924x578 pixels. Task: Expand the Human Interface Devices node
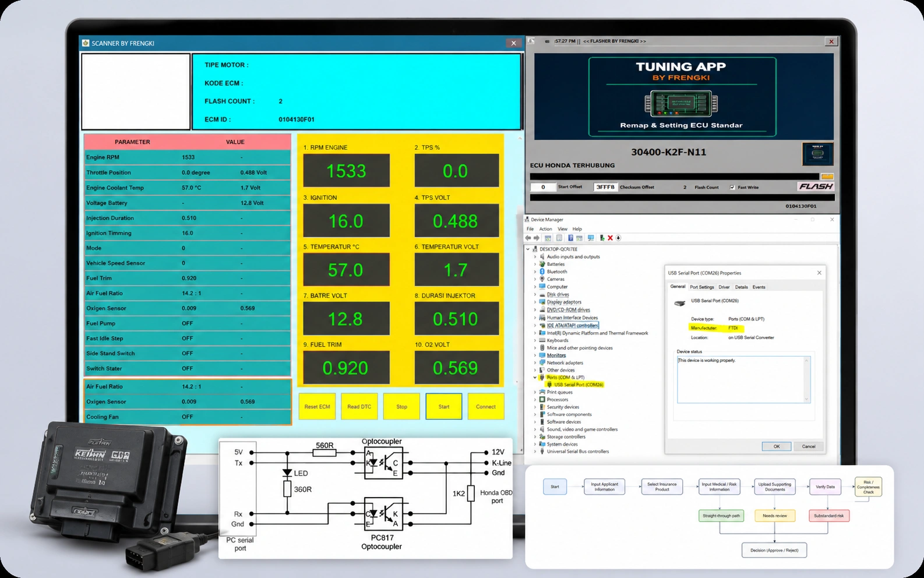535,318
